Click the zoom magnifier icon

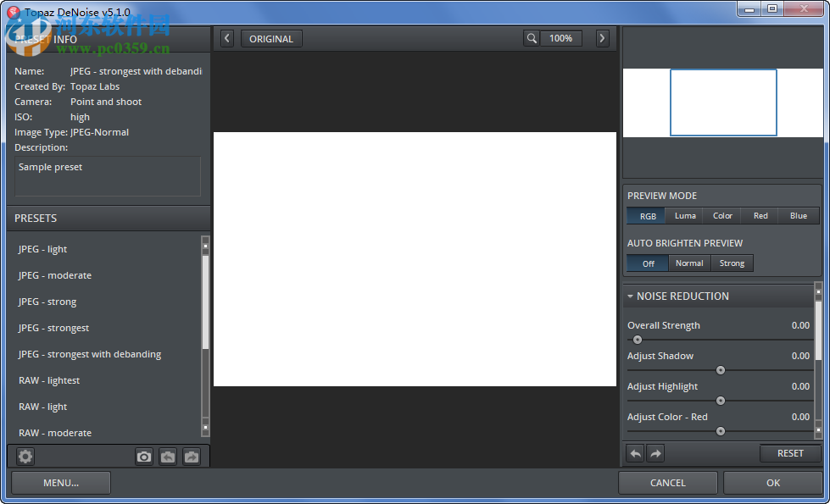tap(532, 38)
